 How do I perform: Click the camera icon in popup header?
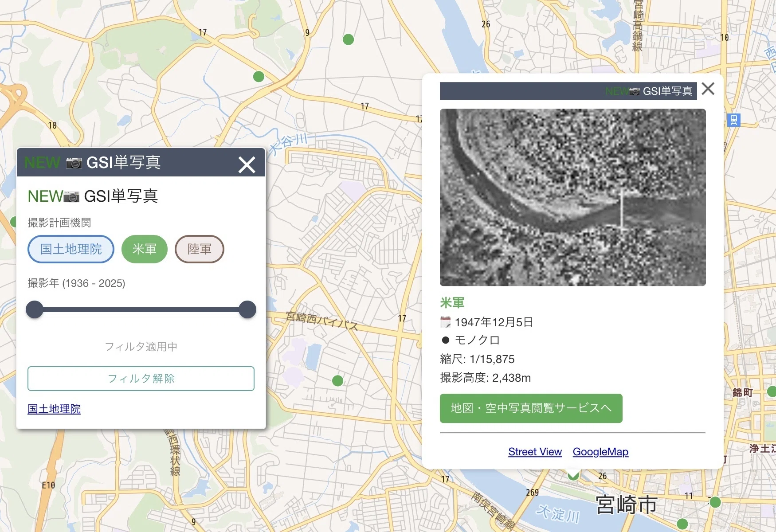click(635, 92)
